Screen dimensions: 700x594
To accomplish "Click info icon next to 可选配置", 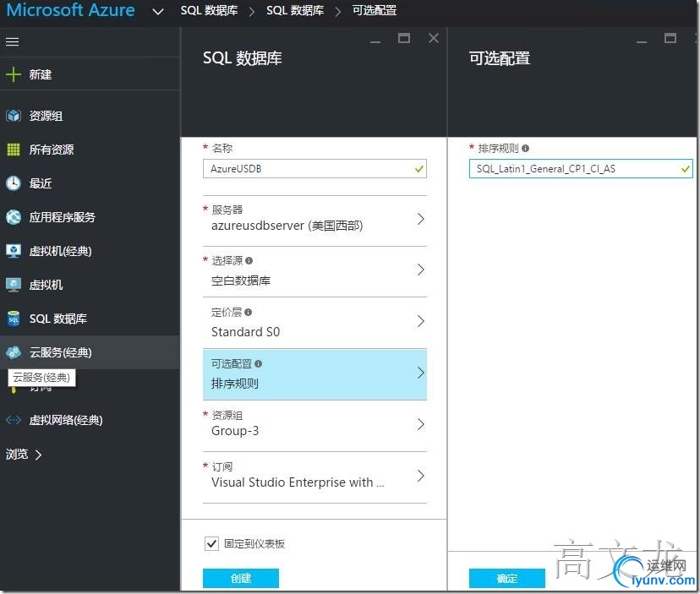I will click(x=258, y=363).
